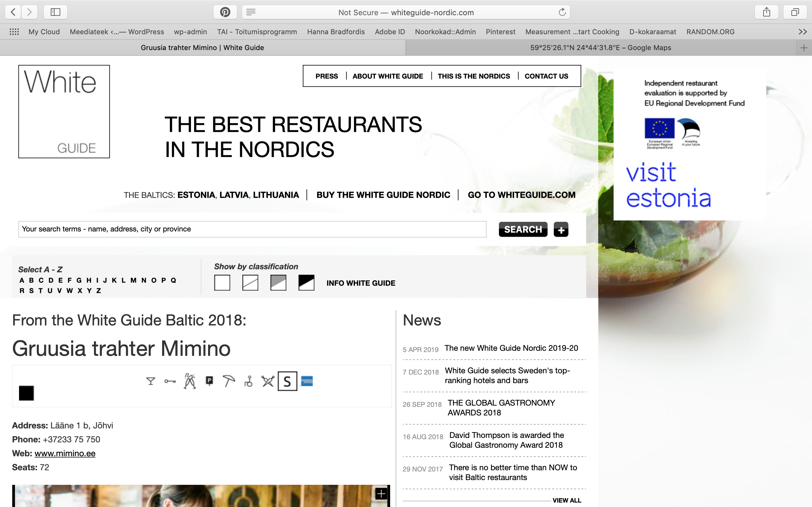This screenshot has height=507, width=812.
Task: Open the www.mimino.ee website link
Action: tap(65, 453)
